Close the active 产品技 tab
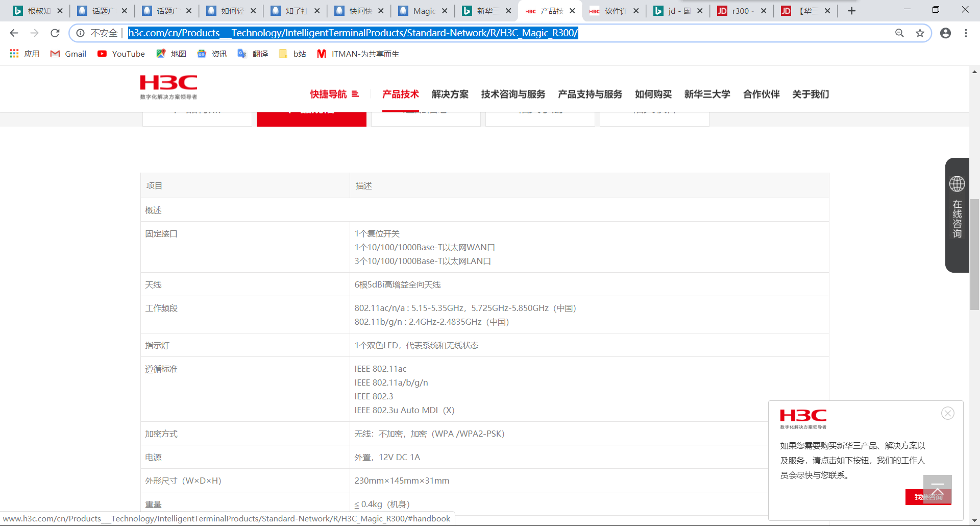Viewport: 980px width, 526px height. point(572,11)
